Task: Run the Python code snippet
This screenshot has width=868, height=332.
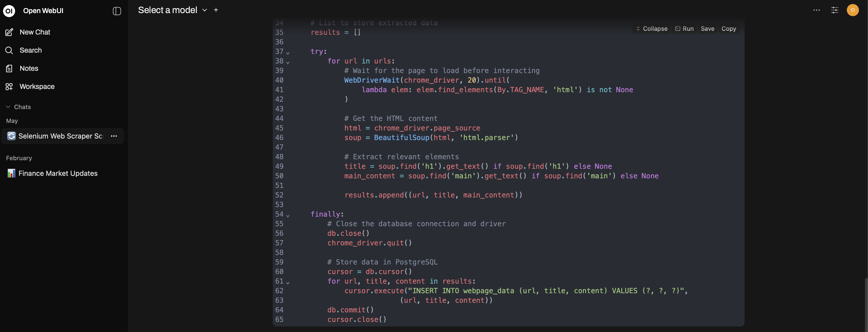Action: click(684, 29)
